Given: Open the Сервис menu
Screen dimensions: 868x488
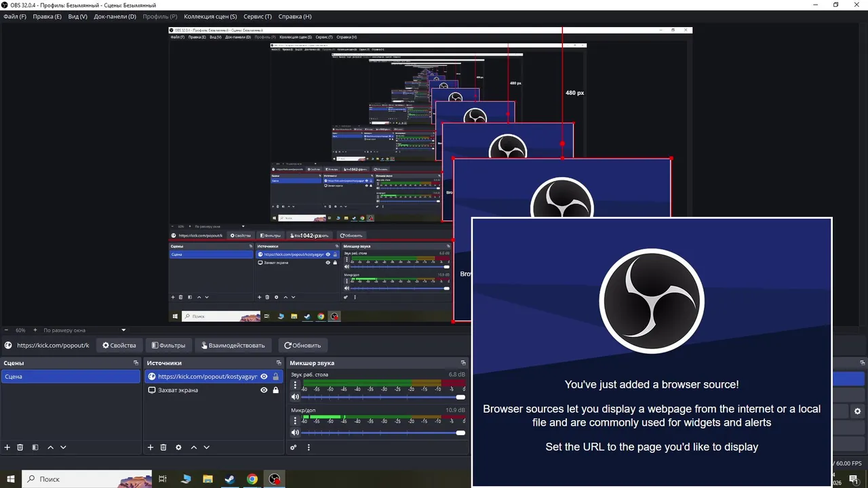Looking at the screenshot, I should tap(258, 16).
